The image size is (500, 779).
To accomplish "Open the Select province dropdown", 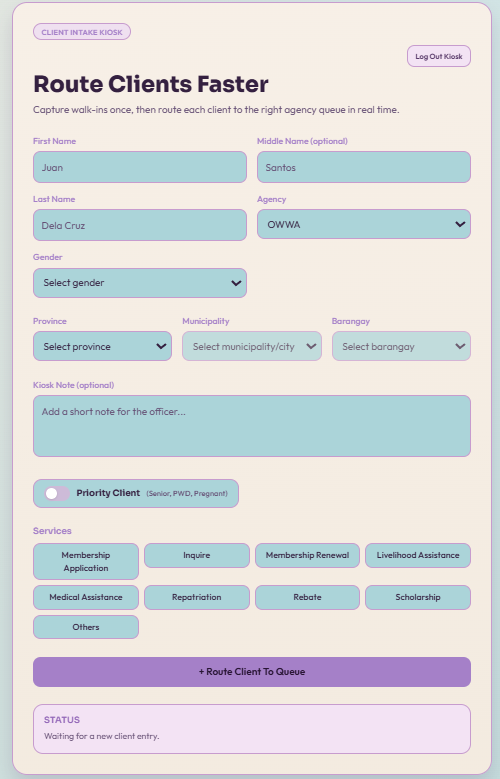I will [x=102, y=346].
